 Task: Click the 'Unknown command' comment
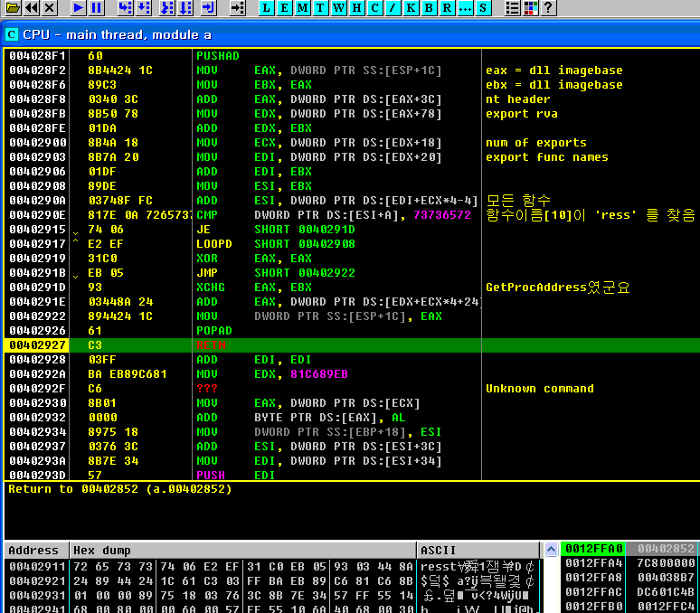click(x=540, y=389)
